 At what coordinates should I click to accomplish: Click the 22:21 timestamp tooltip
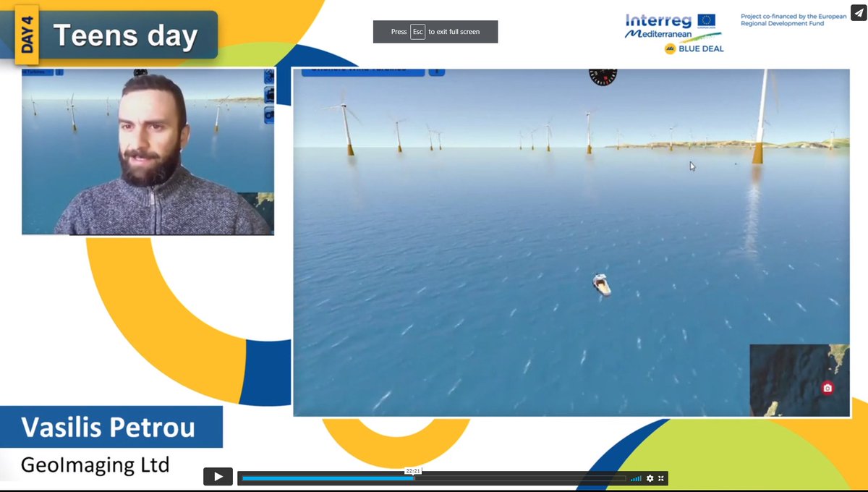pyautogui.click(x=413, y=471)
